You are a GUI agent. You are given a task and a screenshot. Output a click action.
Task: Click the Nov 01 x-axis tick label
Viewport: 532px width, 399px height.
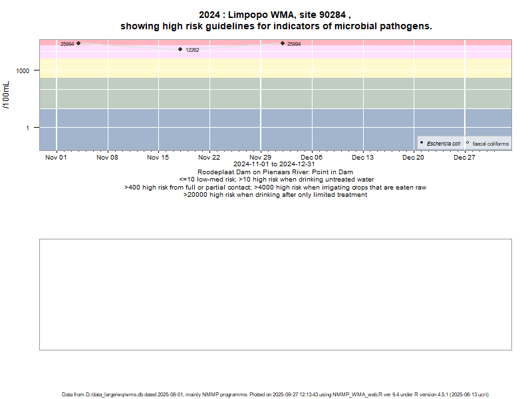[56, 158]
